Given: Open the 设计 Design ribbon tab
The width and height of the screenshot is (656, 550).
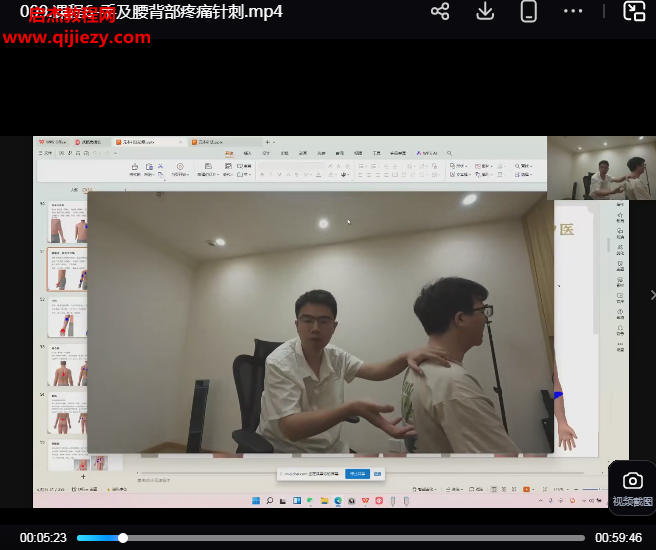Looking at the screenshot, I should 266,153.
